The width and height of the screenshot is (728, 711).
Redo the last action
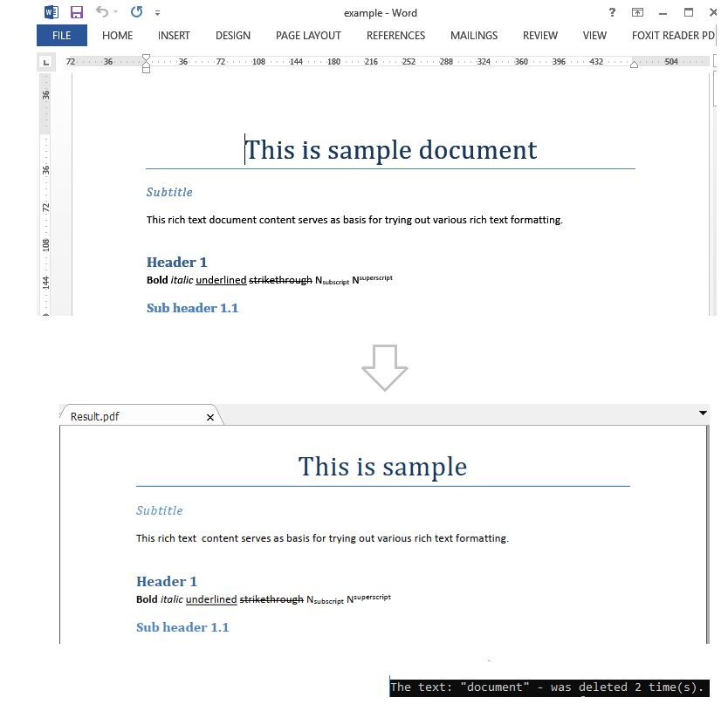[136, 11]
